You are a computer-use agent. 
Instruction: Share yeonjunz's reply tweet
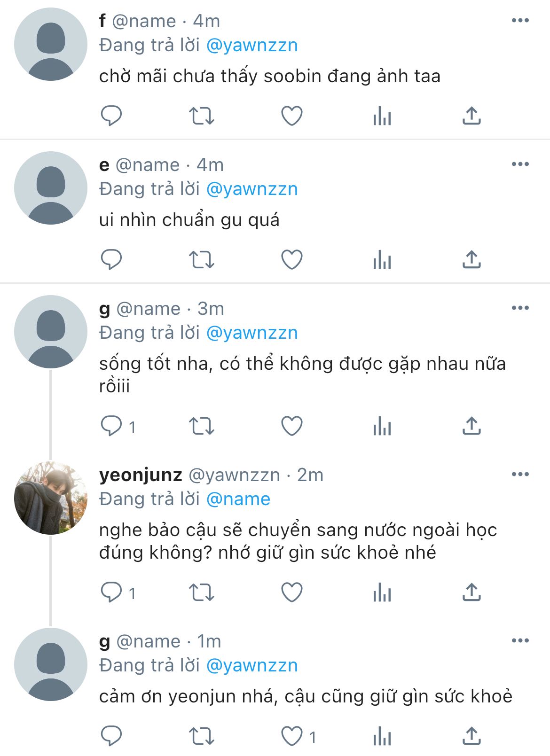(x=471, y=592)
